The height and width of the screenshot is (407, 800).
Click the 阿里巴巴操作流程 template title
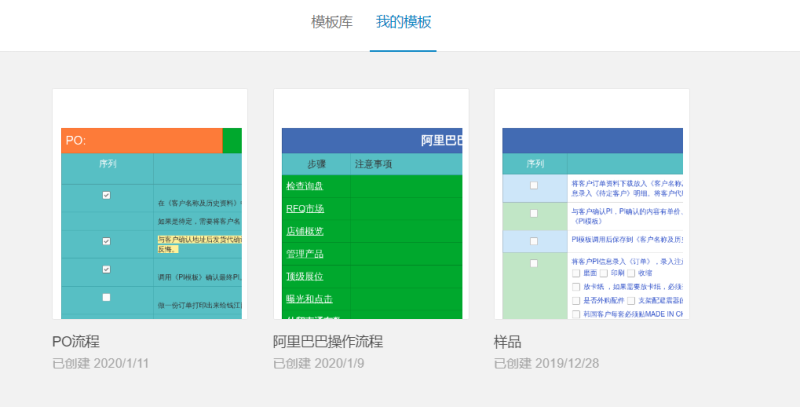point(328,341)
